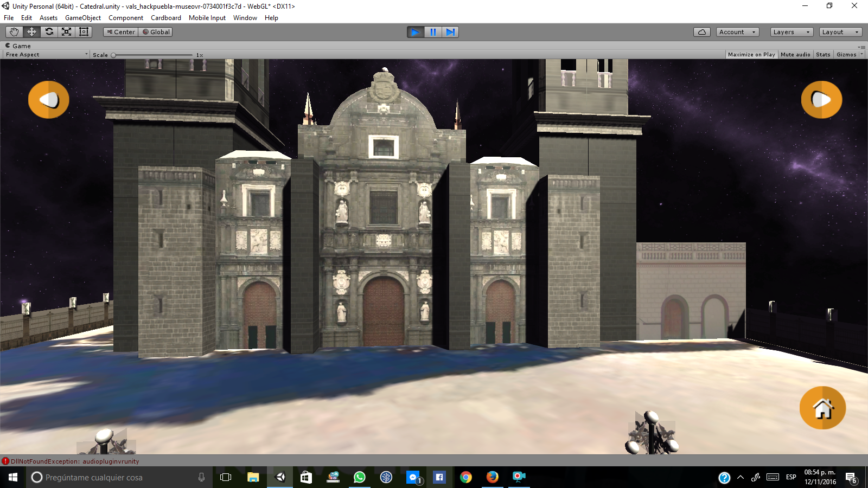Viewport: 868px width, 488px height.
Task: Switch to Unity on the taskbar
Action: point(280,477)
